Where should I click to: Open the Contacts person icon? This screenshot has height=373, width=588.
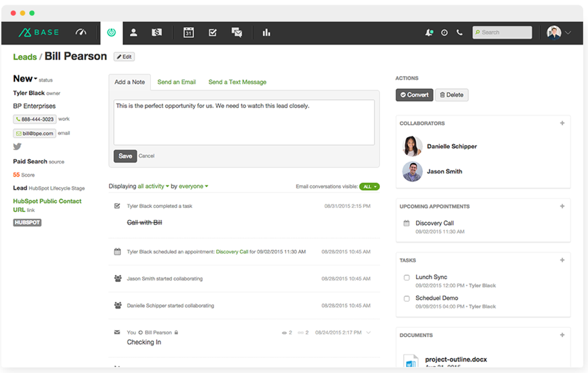click(x=133, y=33)
